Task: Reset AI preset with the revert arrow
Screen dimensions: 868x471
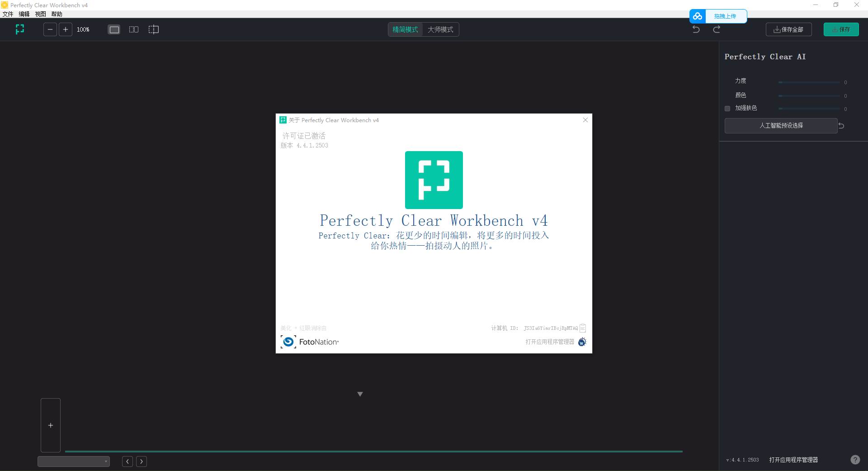Action: tap(841, 126)
